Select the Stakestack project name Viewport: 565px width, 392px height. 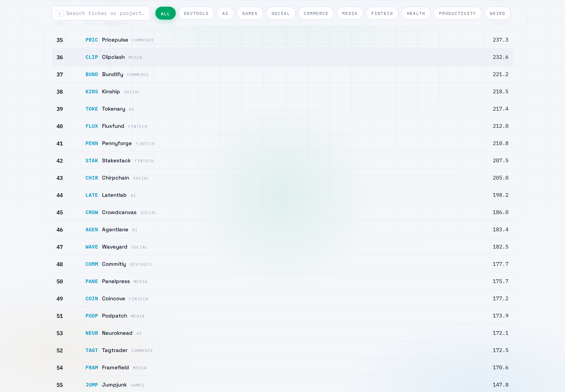116,160
